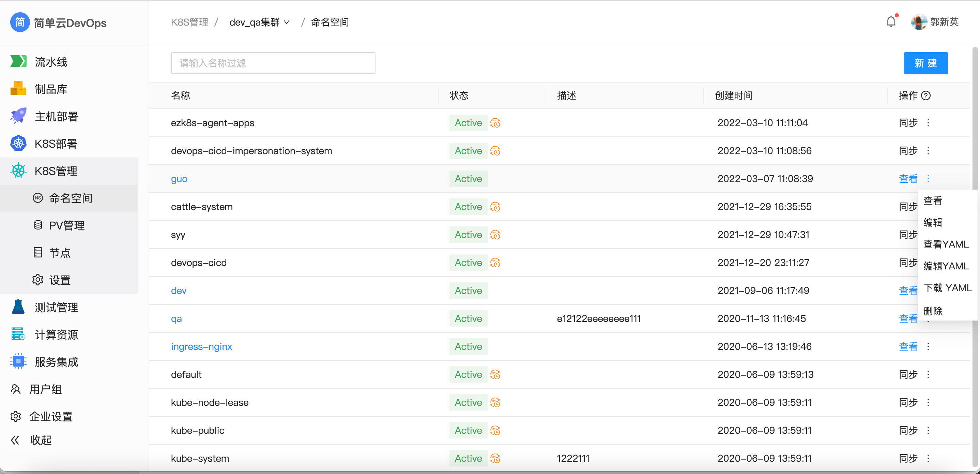This screenshot has width=980, height=474.
Task: Expand the dev_qa集群 cluster dropdown
Action: point(260,22)
